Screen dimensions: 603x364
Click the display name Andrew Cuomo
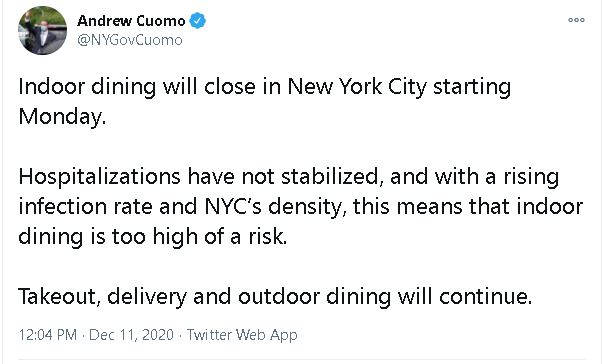[x=131, y=21]
